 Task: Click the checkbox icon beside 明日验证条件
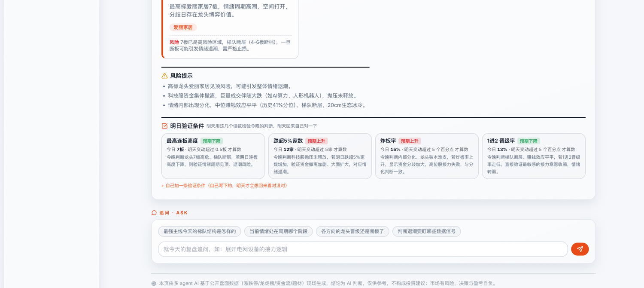[164, 126]
